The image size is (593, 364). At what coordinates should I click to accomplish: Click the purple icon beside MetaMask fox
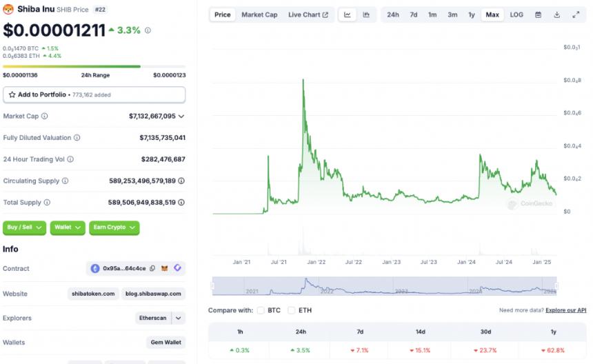point(177,268)
